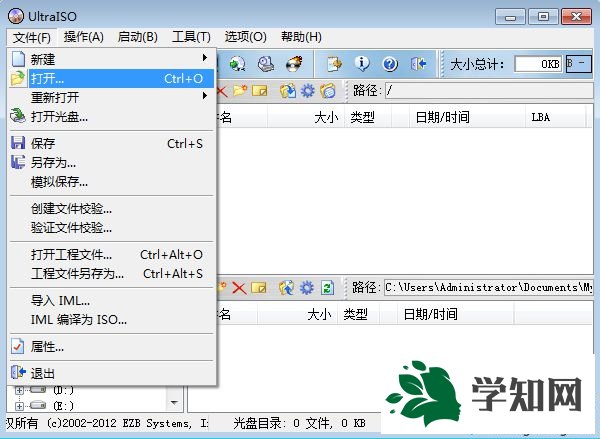This screenshot has height=439, width=600.
Task: Click the blue gear icon in ISO image toolbar
Action: (308, 91)
